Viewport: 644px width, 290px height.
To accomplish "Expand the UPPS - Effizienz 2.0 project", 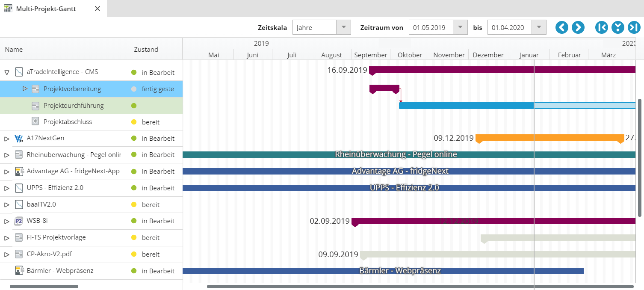I will (7, 188).
